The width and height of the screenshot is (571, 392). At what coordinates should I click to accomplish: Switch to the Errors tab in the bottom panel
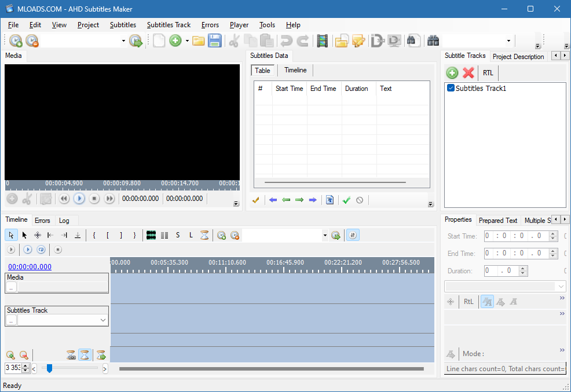[x=42, y=220]
